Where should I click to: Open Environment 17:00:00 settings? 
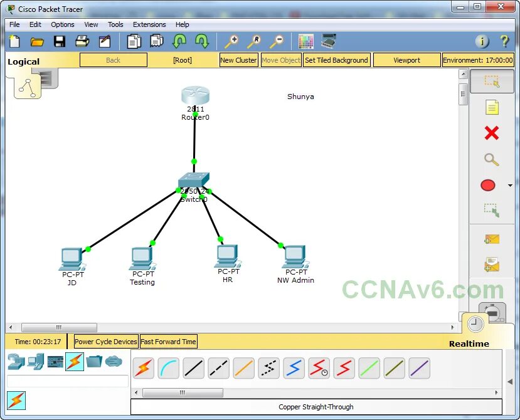point(478,60)
